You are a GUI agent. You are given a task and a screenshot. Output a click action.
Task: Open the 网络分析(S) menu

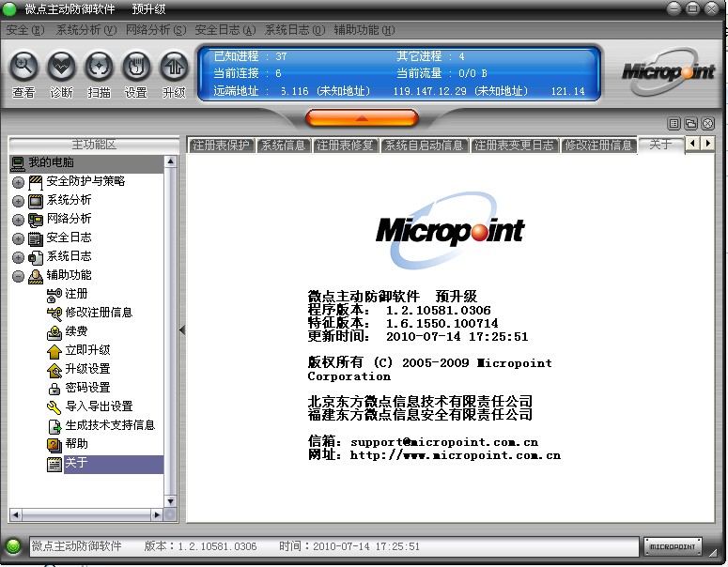point(156,30)
